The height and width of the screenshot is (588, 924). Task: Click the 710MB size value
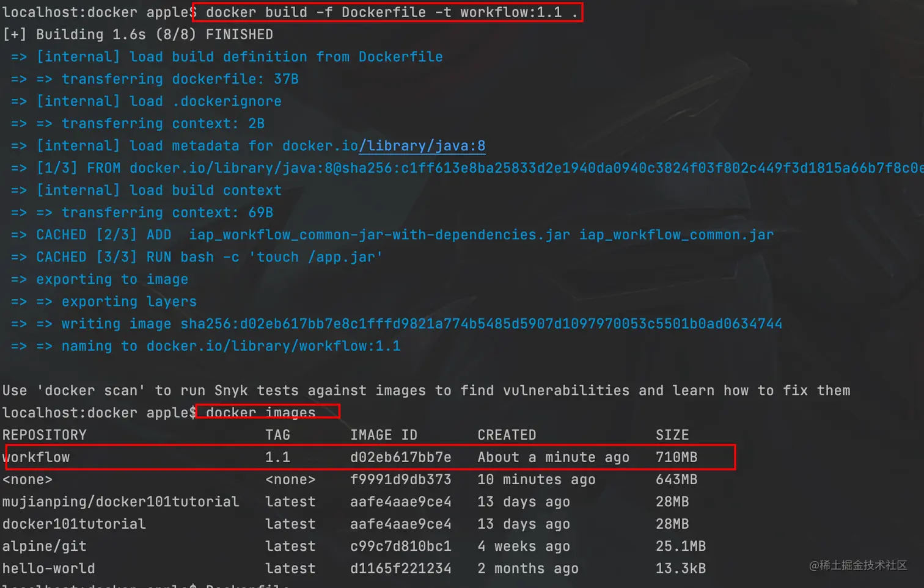[676, 457]
